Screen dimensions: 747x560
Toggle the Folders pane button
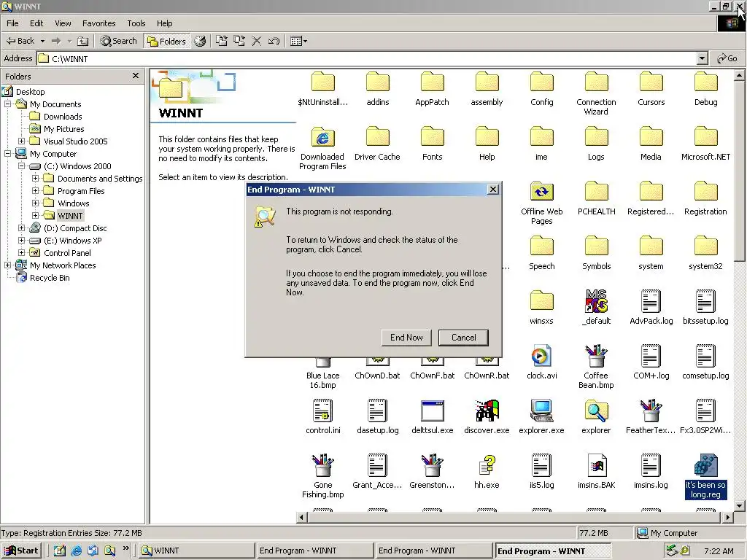(x=167, y=42)
